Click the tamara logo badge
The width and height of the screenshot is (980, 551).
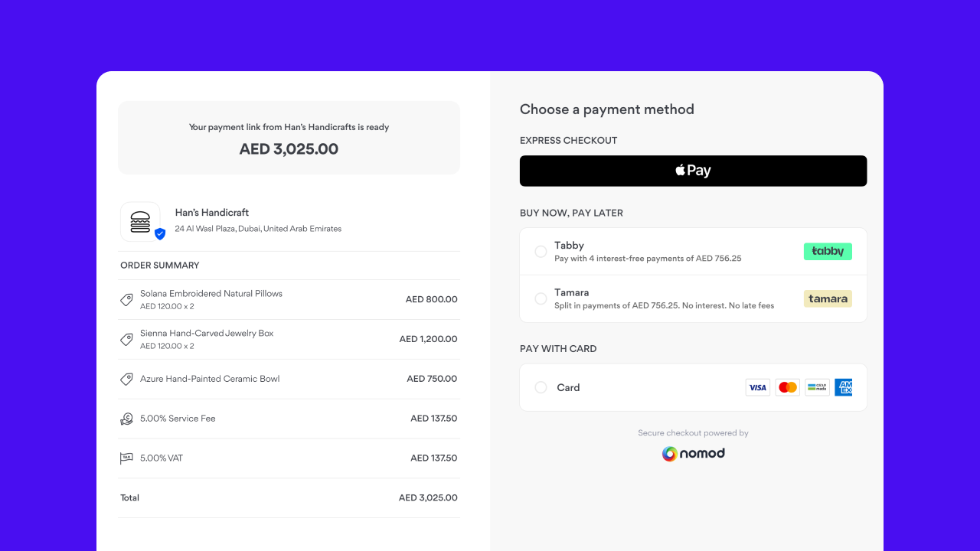828,298
